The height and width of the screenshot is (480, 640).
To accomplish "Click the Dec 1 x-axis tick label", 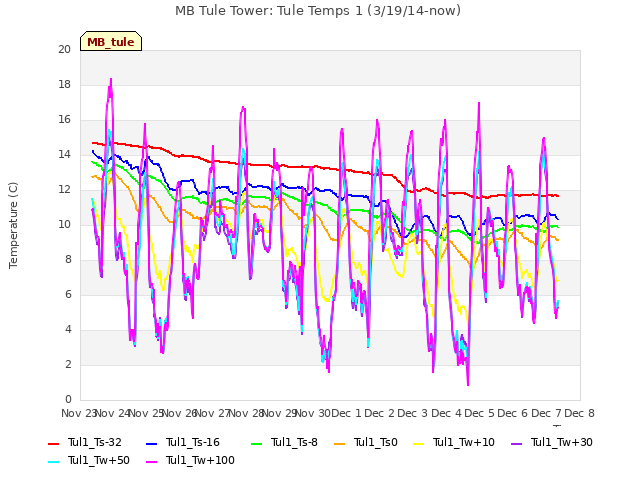I will pyautogui.click(x=346, y=413).
